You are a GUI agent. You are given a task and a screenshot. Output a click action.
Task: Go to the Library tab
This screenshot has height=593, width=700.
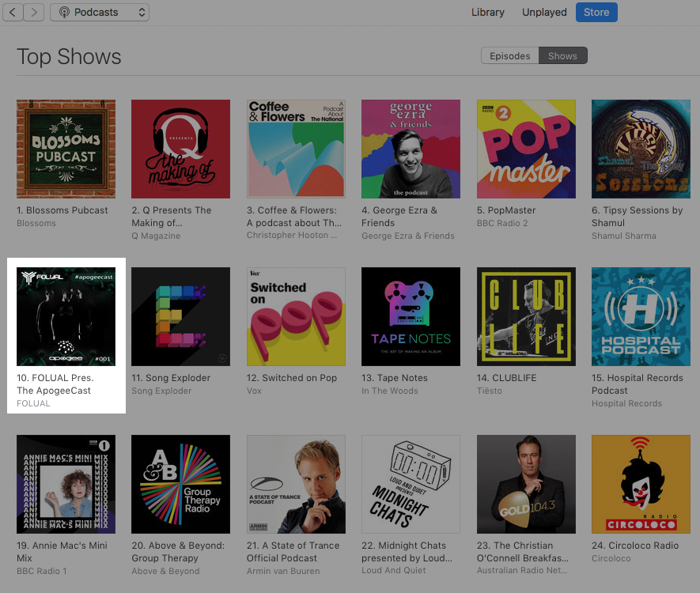488,12
